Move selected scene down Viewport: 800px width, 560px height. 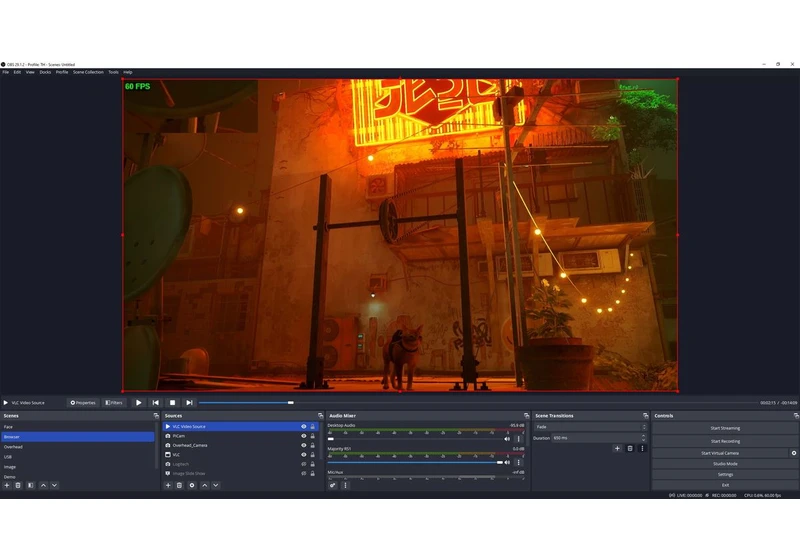[54, 485]
